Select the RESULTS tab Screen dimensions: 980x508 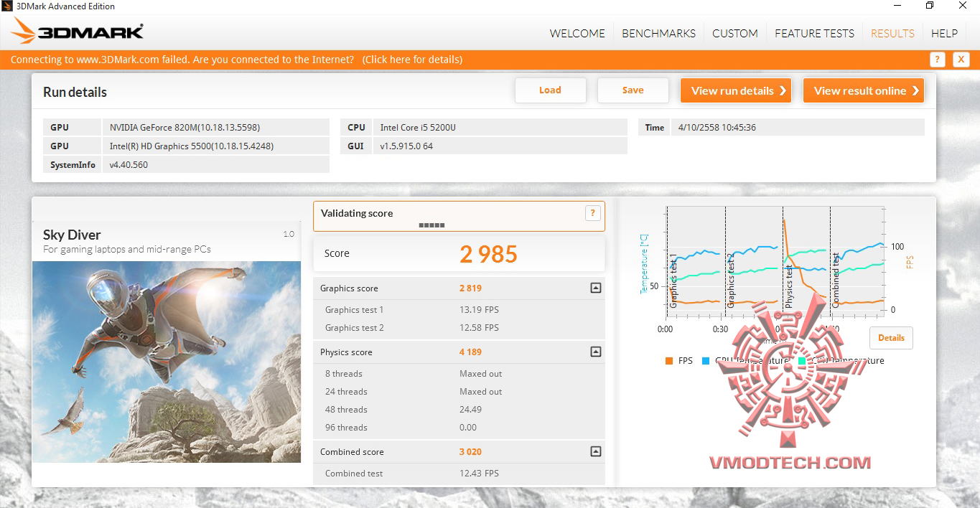(x=892, y=33)
